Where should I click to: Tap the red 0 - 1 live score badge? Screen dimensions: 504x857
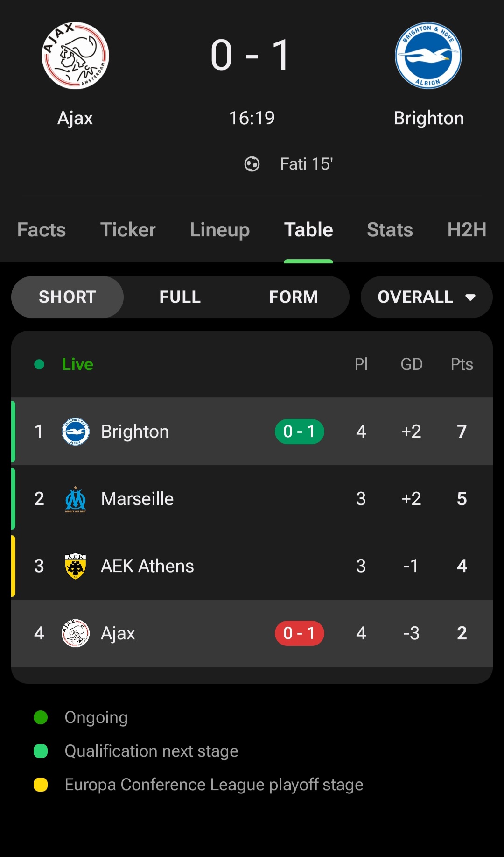tap(300, 633)
